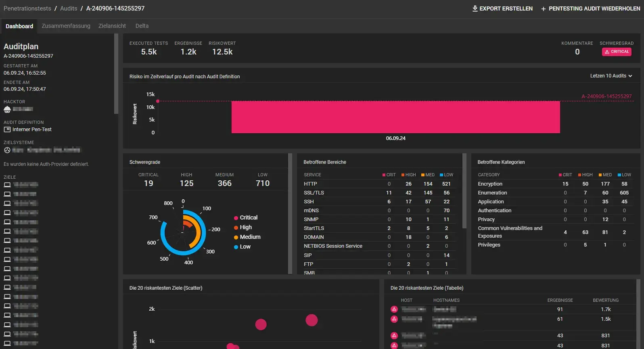
Task: Click the Risikowert value 12.5k
Action: point(222,52)
